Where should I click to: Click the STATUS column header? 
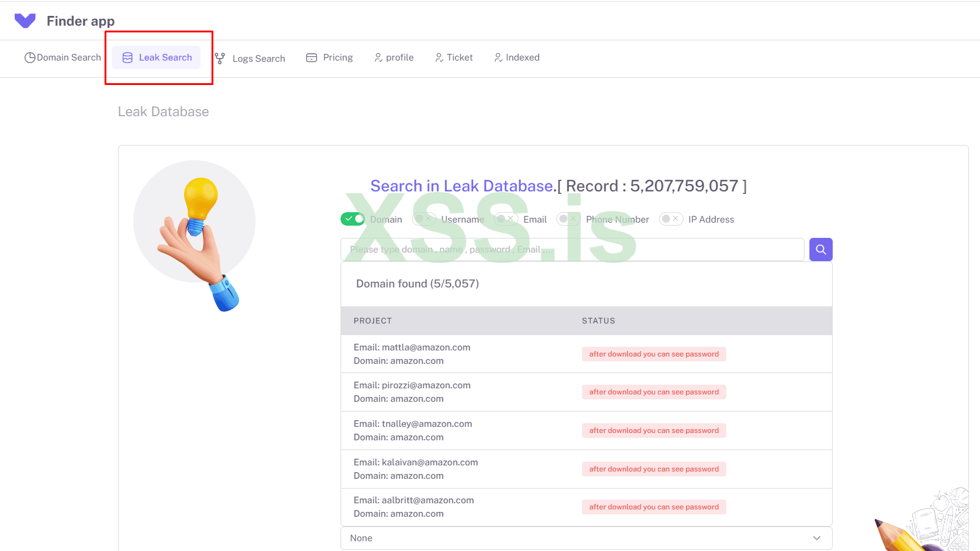599,321
